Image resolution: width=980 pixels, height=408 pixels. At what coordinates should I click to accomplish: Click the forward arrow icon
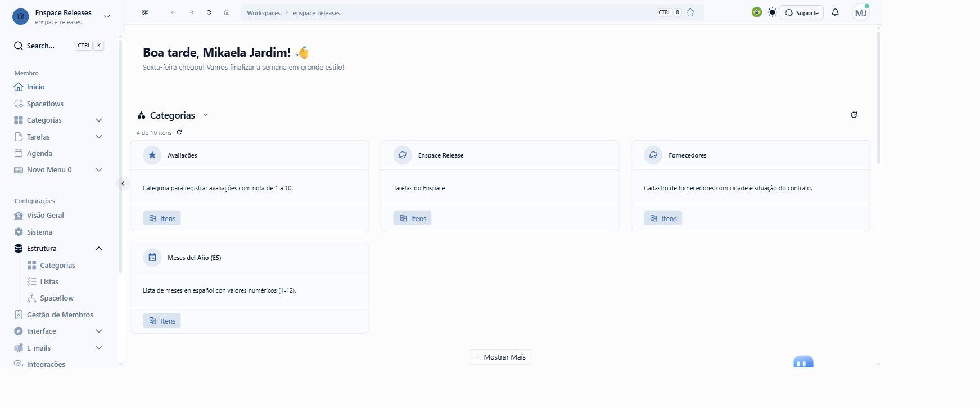[x=191, y=12]
